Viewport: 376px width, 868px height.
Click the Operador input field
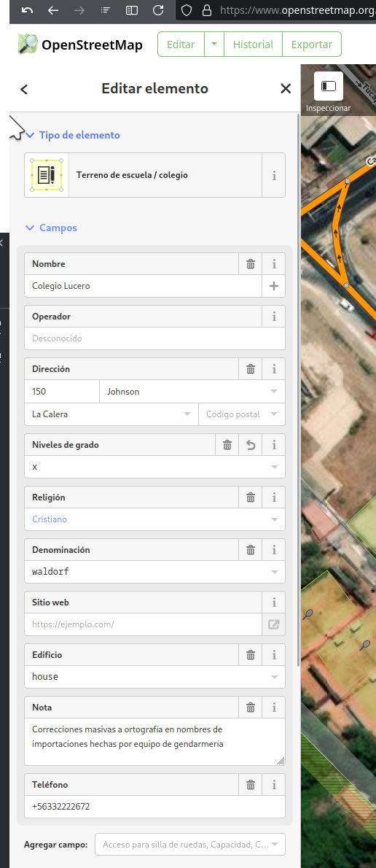point(154,338)
